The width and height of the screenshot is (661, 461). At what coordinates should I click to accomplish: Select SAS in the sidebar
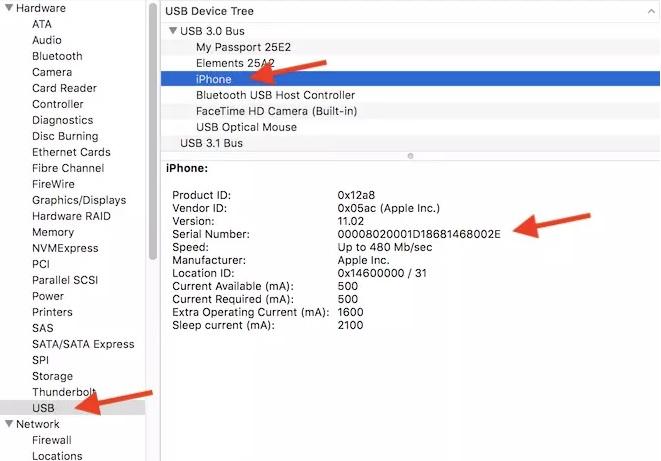[43, 328]
